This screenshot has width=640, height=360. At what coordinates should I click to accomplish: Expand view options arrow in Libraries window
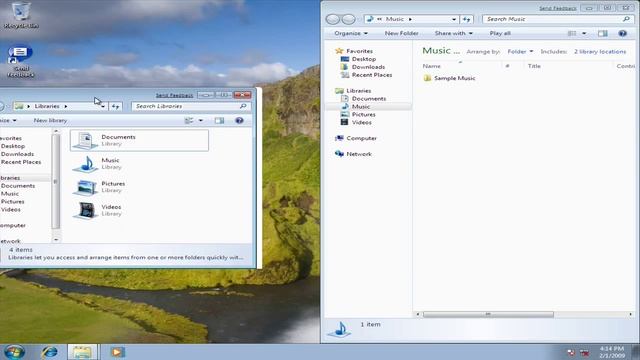pyautogui.click(x=201, y=120)
